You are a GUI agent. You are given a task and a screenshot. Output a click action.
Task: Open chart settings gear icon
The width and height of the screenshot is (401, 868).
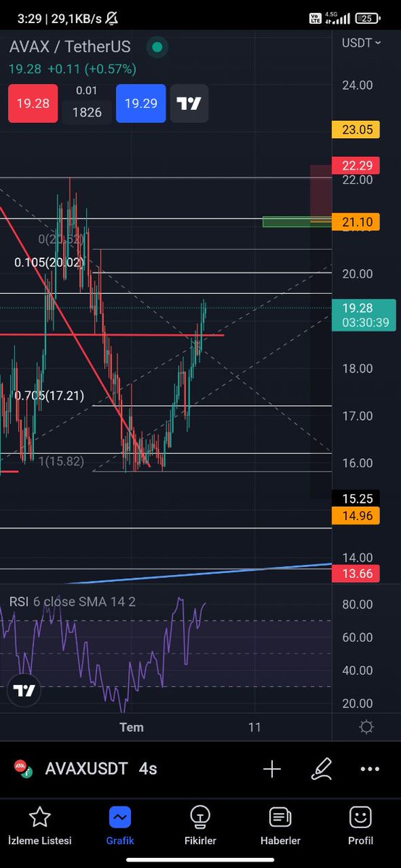click(366, 727)
